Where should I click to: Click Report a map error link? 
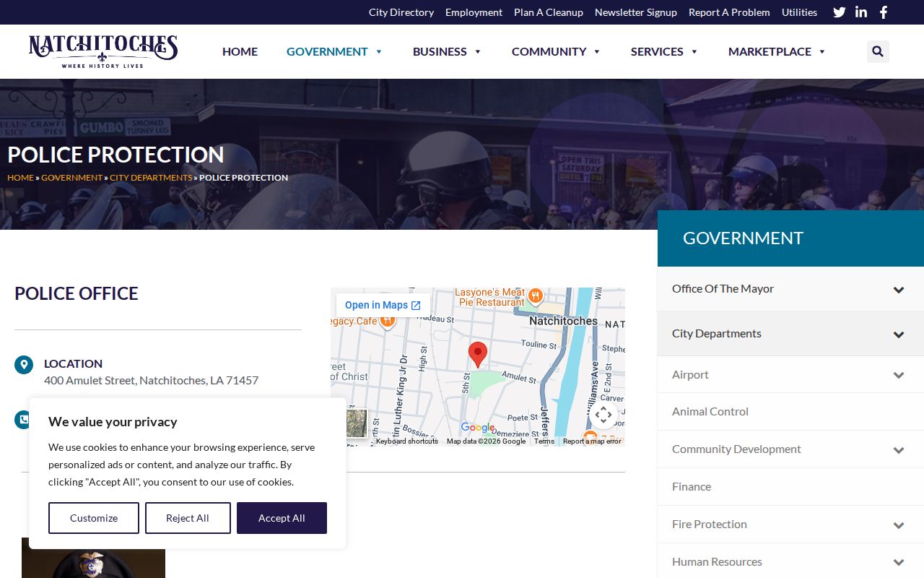(x=592, y=441)
